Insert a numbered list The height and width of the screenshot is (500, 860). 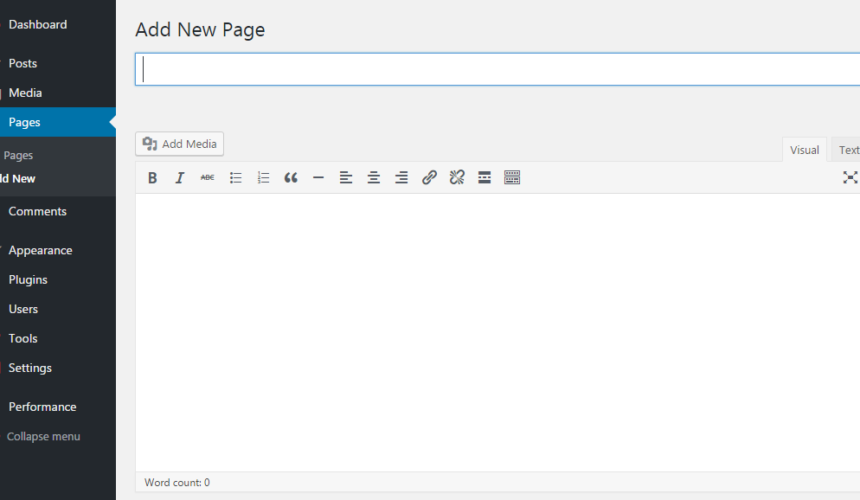(263, 178)
